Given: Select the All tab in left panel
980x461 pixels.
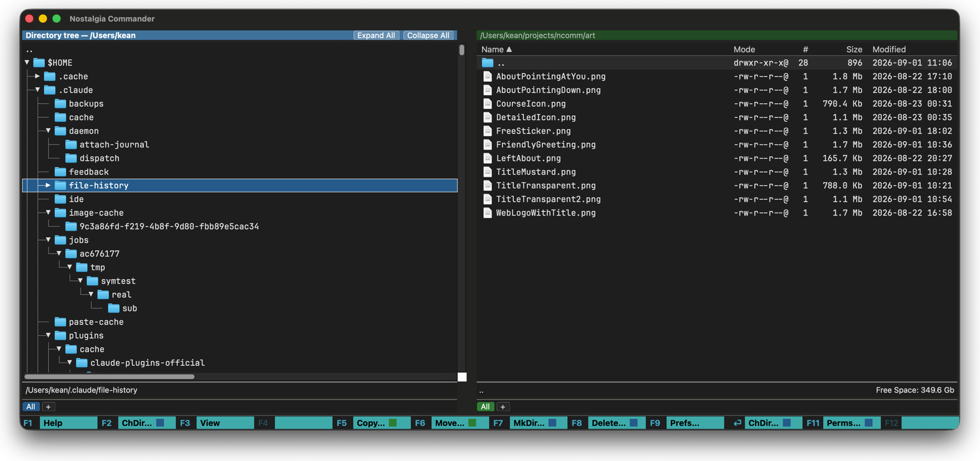Looking at the screenshot, I should tap(31, 407).
